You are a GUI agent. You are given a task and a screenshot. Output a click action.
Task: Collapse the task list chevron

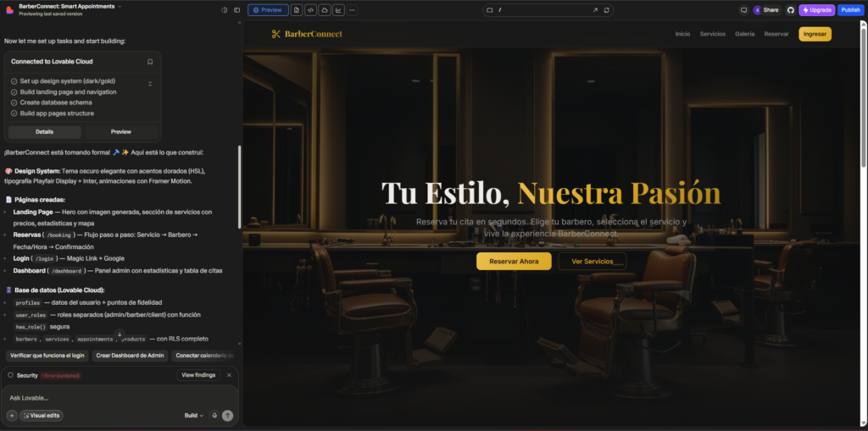pyautogui.click(x=150, y=84)
